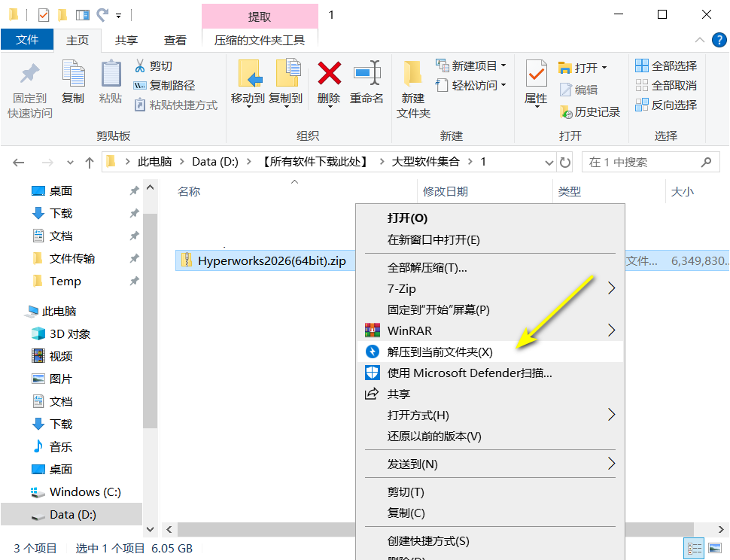Click the Move To folder icon
Screen dimensions: 730x560
248,74
